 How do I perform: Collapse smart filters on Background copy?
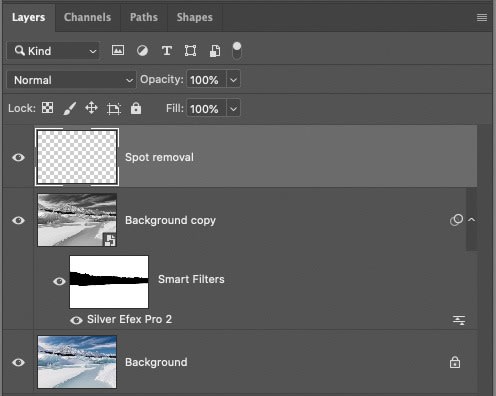coord(471,220)
